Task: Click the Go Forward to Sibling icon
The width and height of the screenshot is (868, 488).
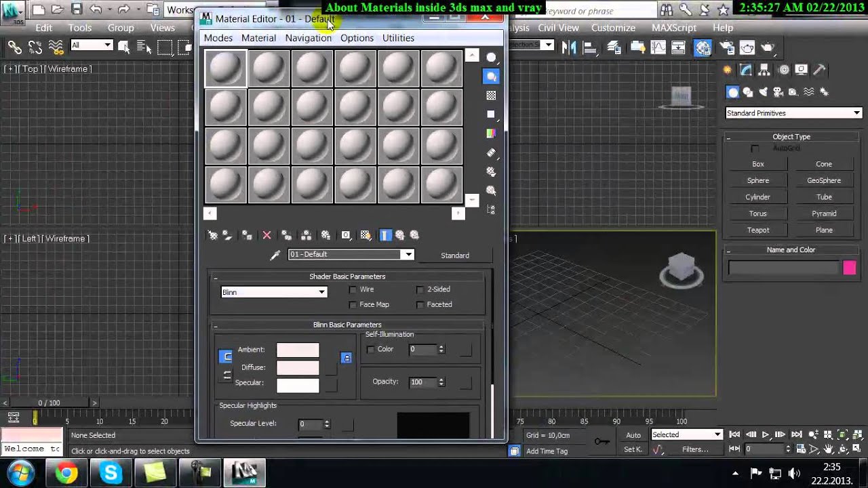Action: pyautogui.click(x=414, y=235)
